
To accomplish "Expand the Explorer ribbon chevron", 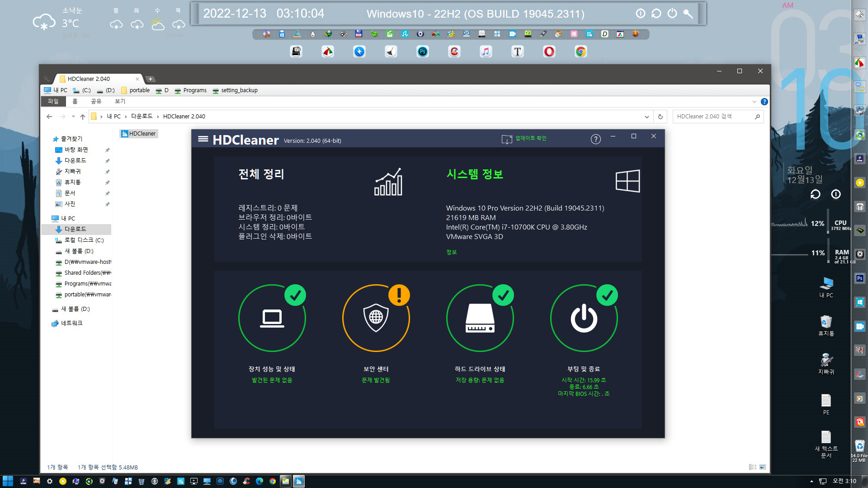I will click(755, 102).
